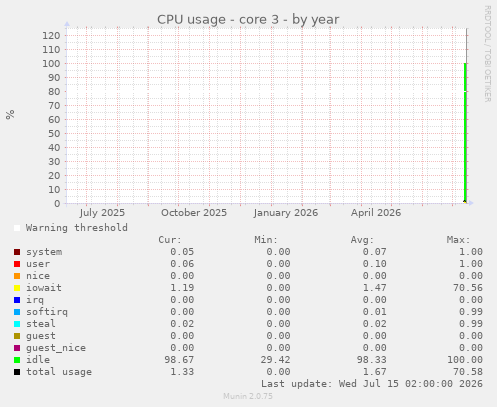
Task: Click softirq average value 0.01
Action: (x=375, y=312)
